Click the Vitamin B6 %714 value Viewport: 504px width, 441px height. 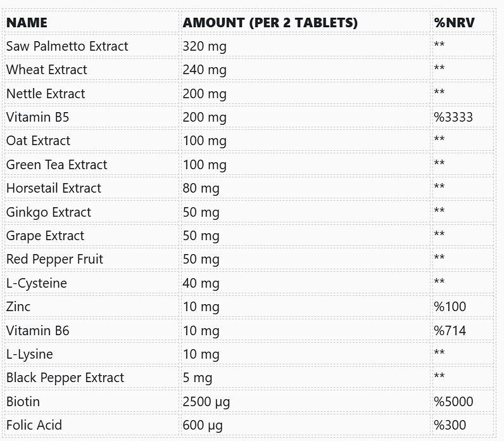point(450,331)
